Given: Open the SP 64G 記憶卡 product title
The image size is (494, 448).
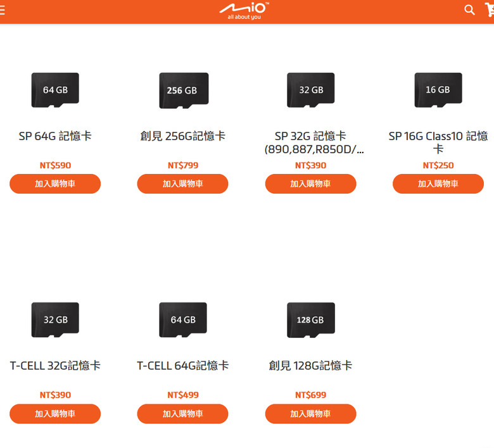Looking at the screenshot, I should point(55,136).
